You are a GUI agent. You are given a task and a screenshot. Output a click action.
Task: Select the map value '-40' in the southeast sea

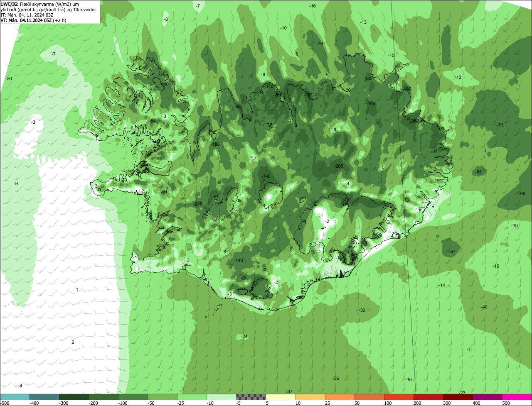[x=484, y=307]
